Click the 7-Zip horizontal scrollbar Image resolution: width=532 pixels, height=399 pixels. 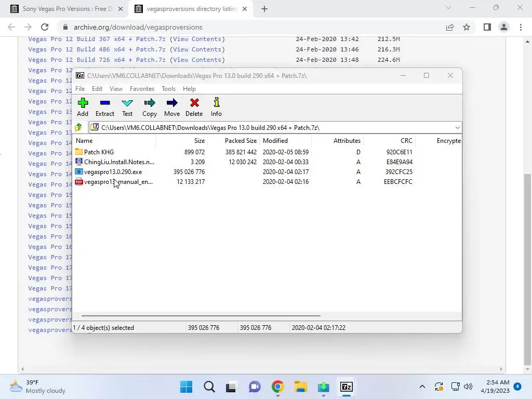(201, 315)
